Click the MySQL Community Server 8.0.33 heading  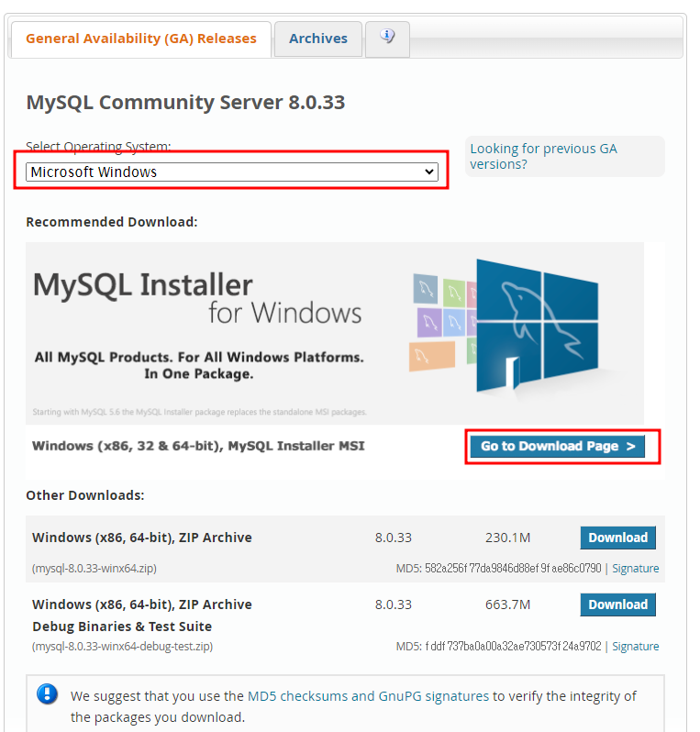tap(185, 102)
